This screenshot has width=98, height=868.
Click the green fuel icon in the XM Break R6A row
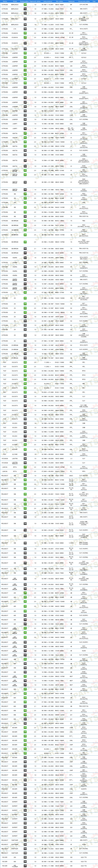coord(25,221)
